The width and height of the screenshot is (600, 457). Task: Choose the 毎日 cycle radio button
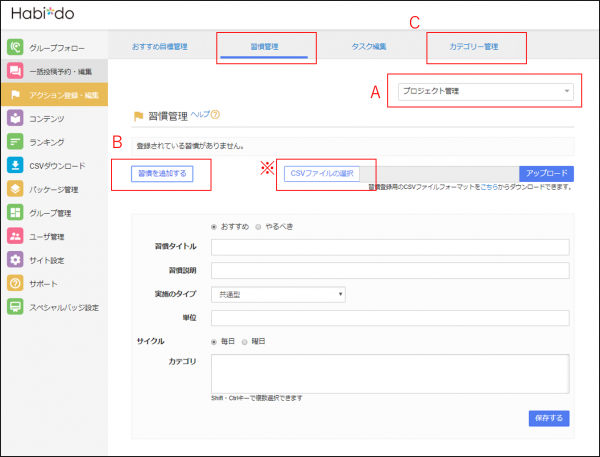(214, 342)
